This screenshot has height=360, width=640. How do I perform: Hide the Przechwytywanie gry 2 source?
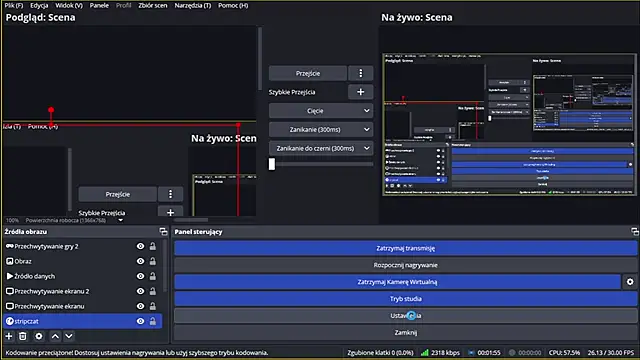coord(140,247)
